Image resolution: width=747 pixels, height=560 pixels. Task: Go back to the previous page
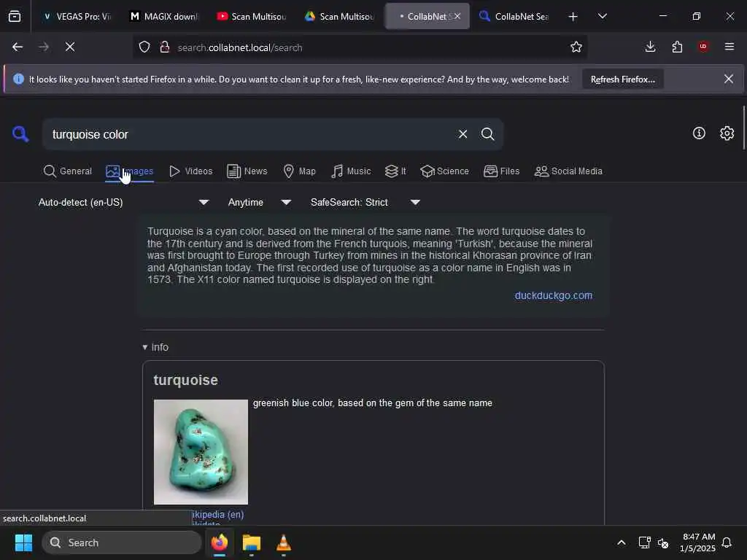(18, 47)
